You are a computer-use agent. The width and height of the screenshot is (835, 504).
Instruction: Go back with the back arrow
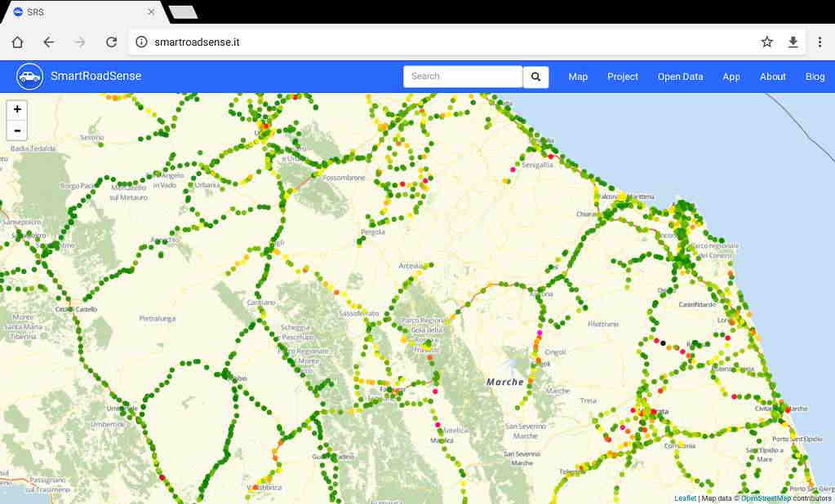click(48, 42)
